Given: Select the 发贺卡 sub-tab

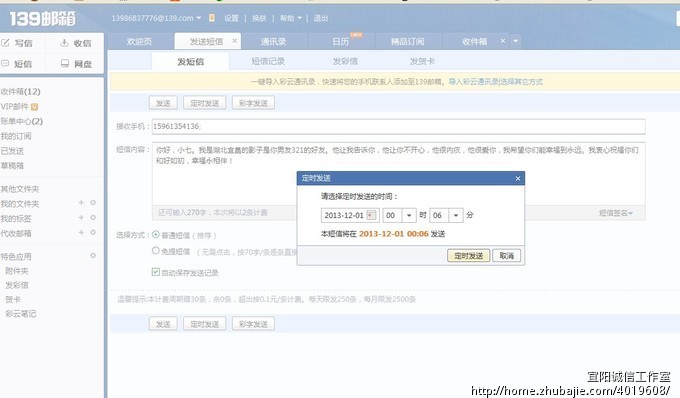Looking at the screenshot, I should 422,62.
